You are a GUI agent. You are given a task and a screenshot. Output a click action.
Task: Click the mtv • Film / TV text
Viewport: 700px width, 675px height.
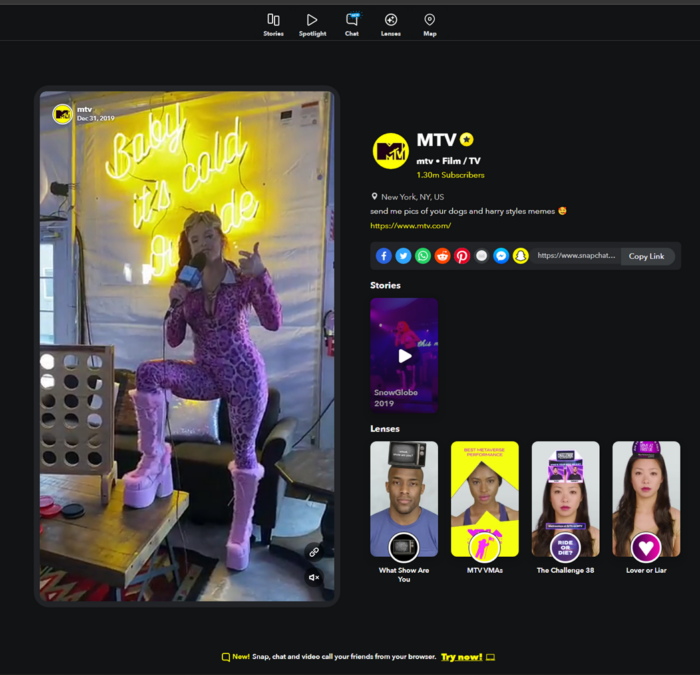(x=448, y=161)
